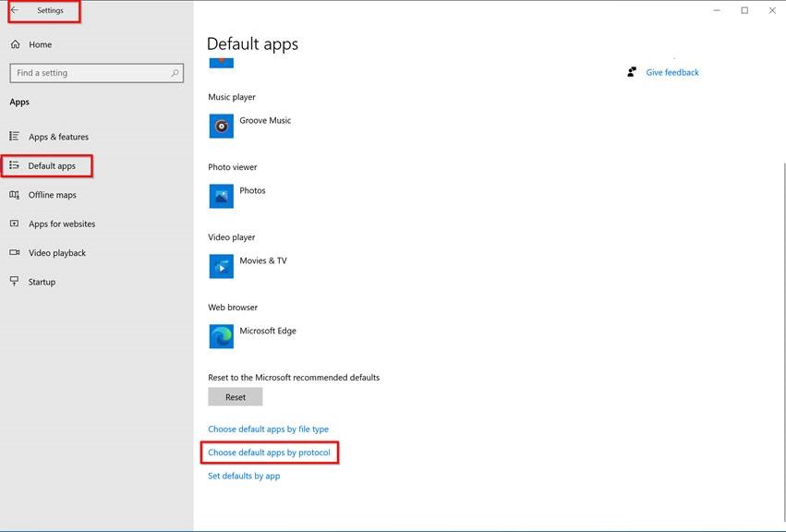The height and width of the screenshot is (532, 786).
Task: Change music player from Groove Music
Action: [x=265, y=120]
